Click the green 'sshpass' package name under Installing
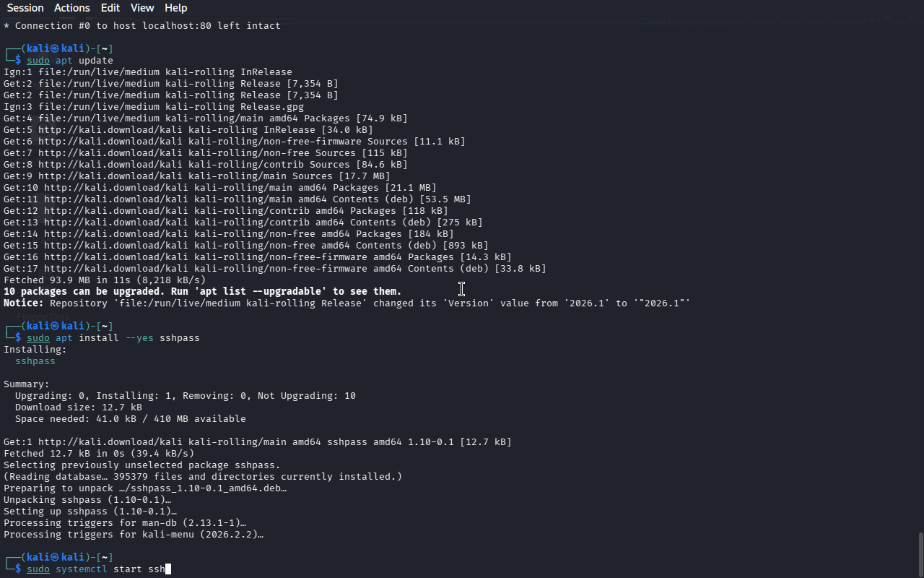The height and width of the screenshot is (578, 924). [35, 361]
